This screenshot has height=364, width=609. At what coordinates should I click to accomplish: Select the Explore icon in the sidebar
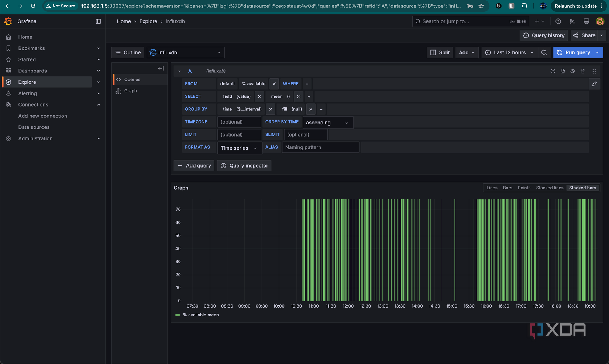[x=8, y=82]
